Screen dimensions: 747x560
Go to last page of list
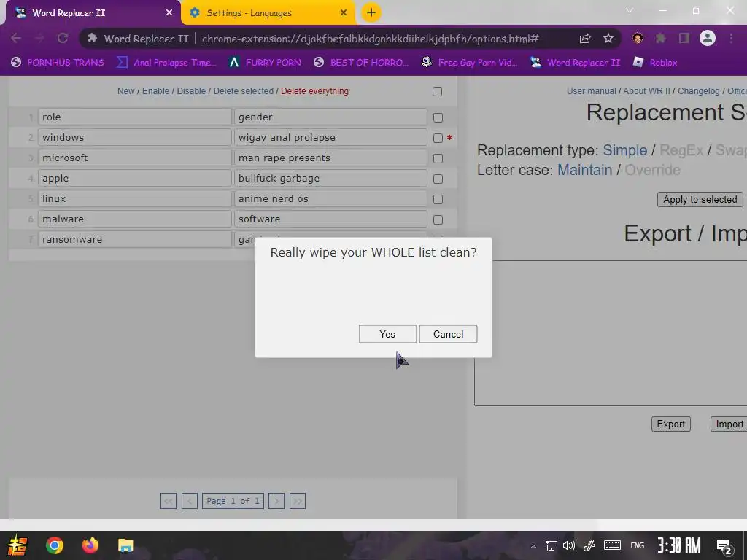point(298,501)
